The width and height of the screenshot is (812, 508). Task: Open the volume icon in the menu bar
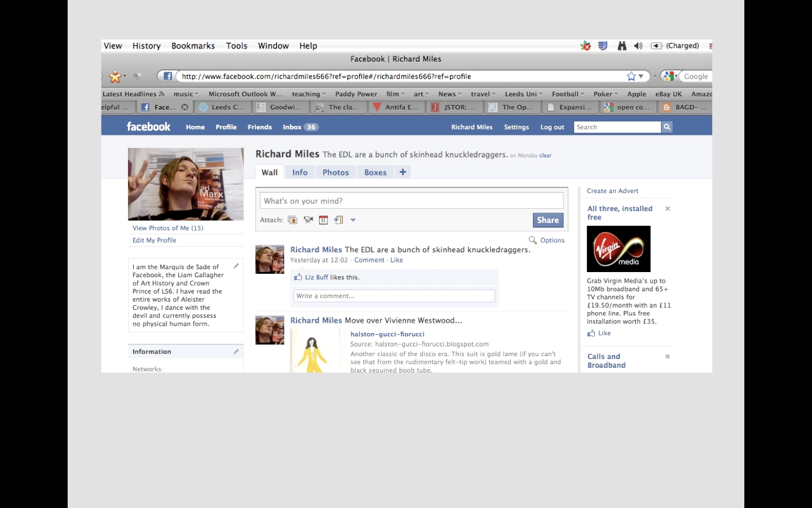coord(638,46)
